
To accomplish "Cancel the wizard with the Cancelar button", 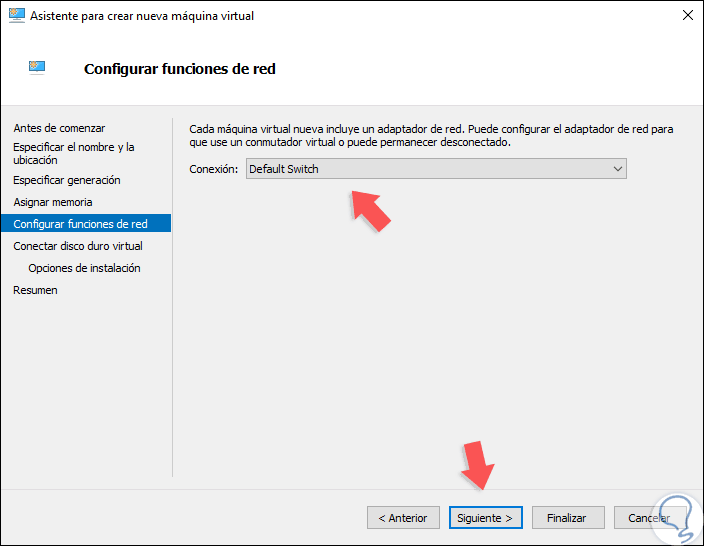I will pos(649,518).
